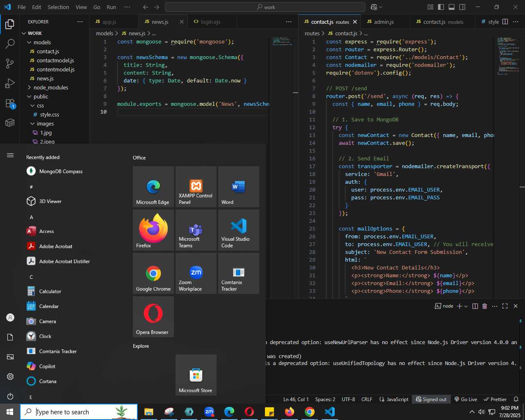Show hidden system tray icons
The image size is (525, 420).
pyautogui.click(x=472, y=412)
